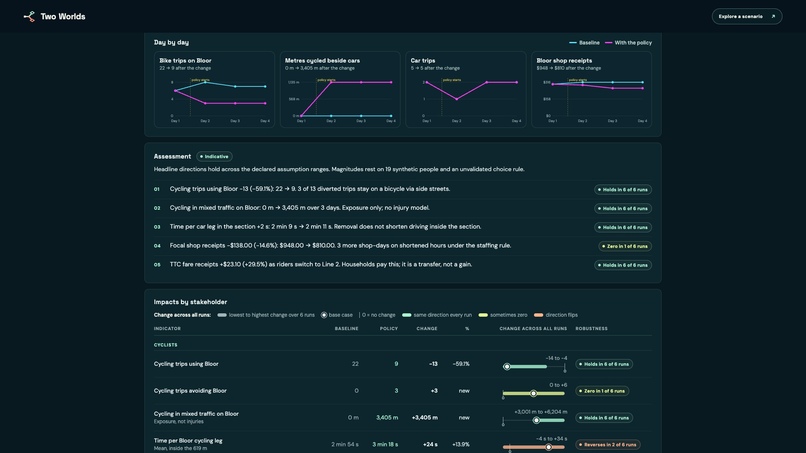Screen dimensions: 806x453
Task: Open the Metres cycled beside cars chart
Action: point(340,89)
